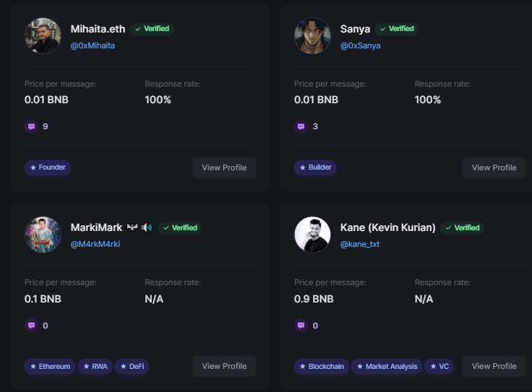The width and height of the screenshot is (532, 392).
Task: View MarkiMark's profile via View Profile
Action: pyautogui.click(x=224, y=366)
